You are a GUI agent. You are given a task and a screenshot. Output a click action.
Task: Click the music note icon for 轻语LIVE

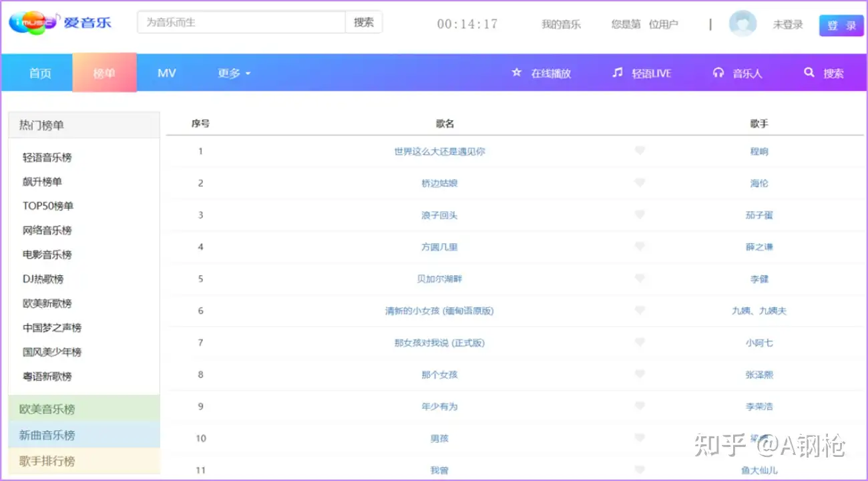point(618,73)
